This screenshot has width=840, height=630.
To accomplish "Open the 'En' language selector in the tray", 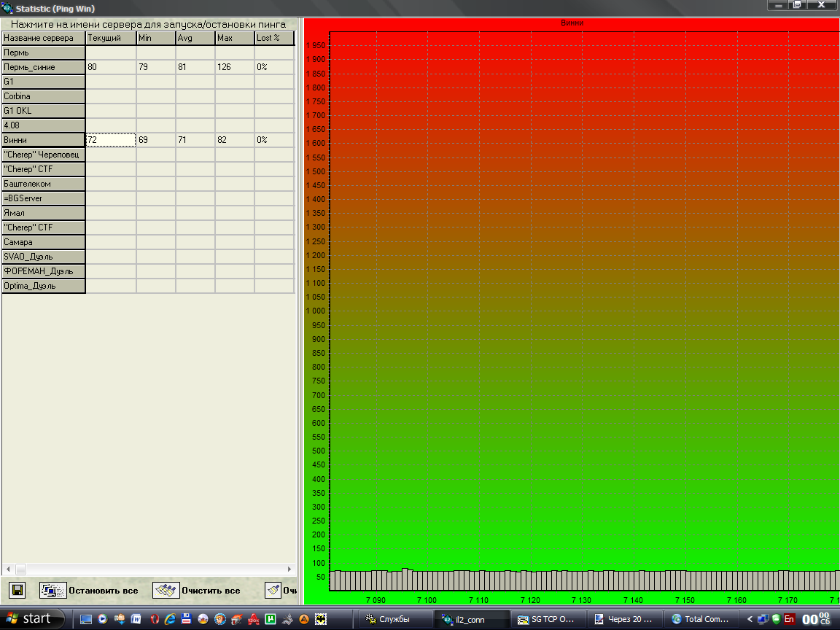I will pos(790,619).
